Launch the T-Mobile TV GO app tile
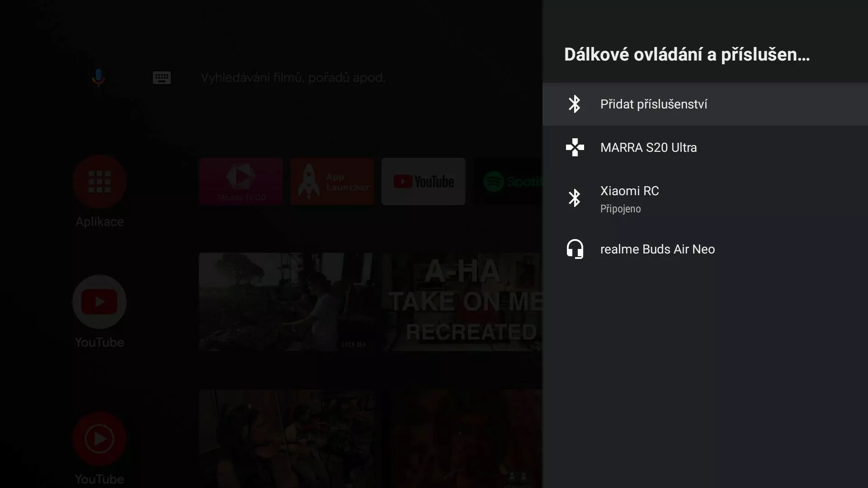This screenshot has width=868, height=488. click(241, 181)
